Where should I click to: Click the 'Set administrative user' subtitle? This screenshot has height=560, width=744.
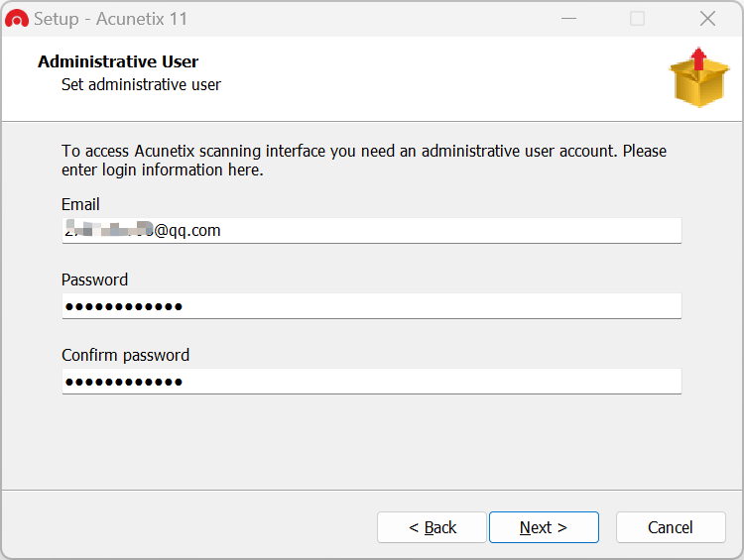pyautogui.click(x=141, y=84)
